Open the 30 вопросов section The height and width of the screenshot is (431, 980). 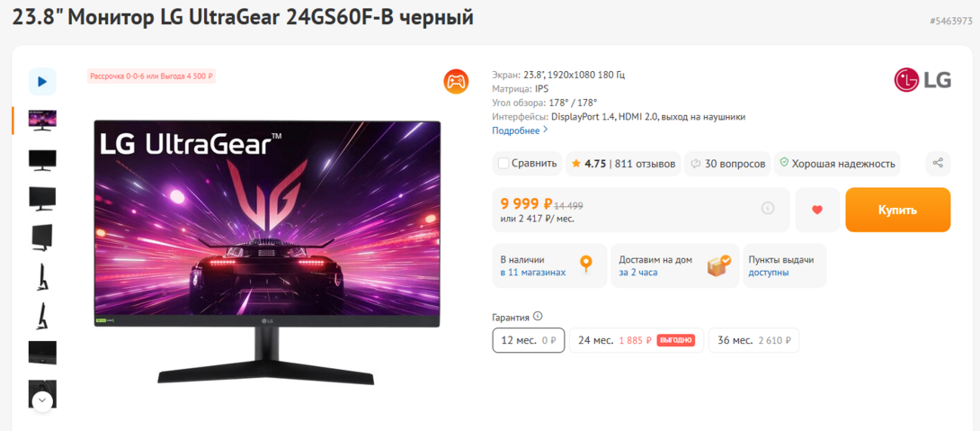pyautogui.click(x=728, y=164)
